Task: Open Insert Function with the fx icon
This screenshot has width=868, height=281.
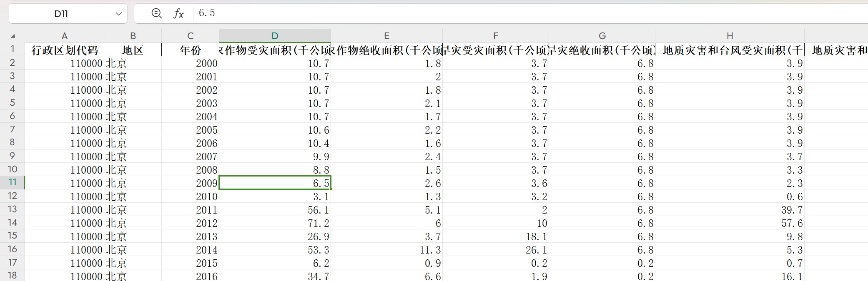Action: click(x=178, y=13)
